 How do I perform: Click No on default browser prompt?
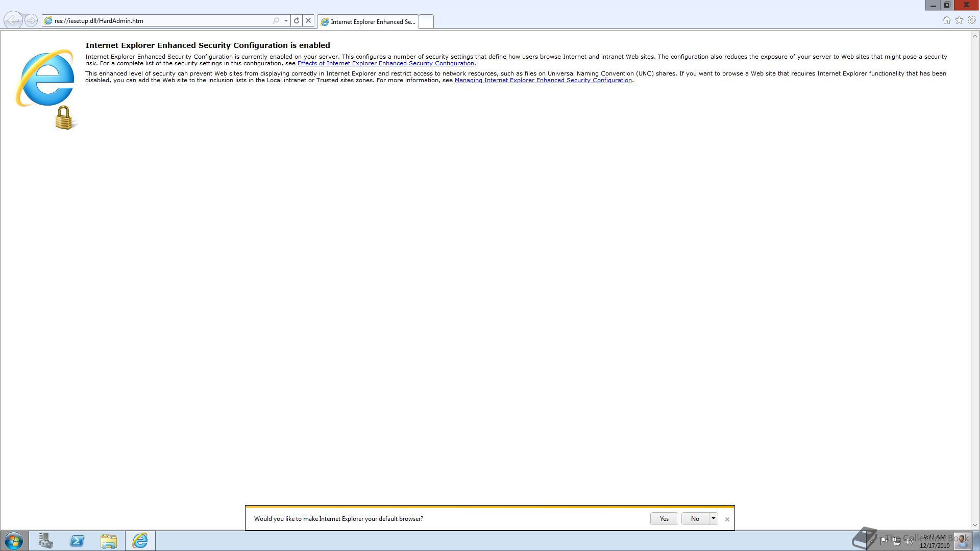[x=695, y=519]
